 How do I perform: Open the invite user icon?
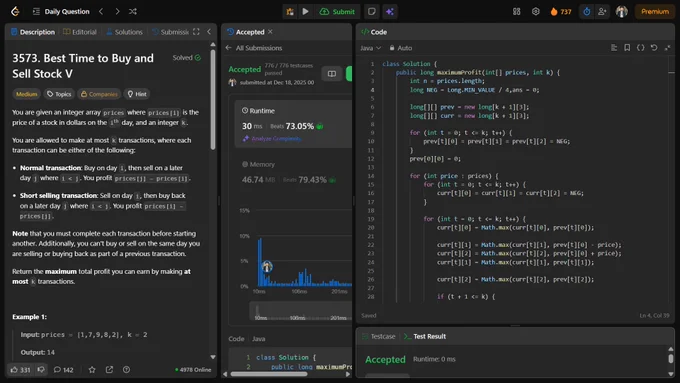click(x=602, y=12)
